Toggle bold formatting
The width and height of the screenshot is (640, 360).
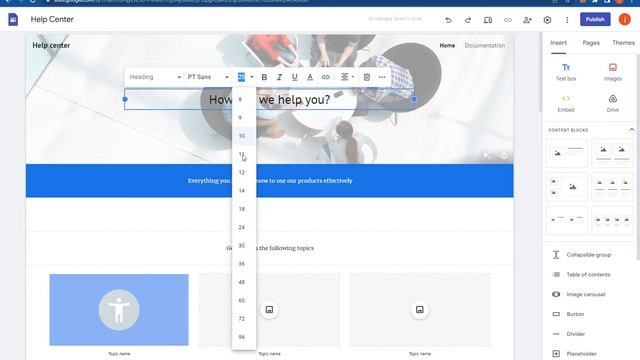[x=264, y=77]
